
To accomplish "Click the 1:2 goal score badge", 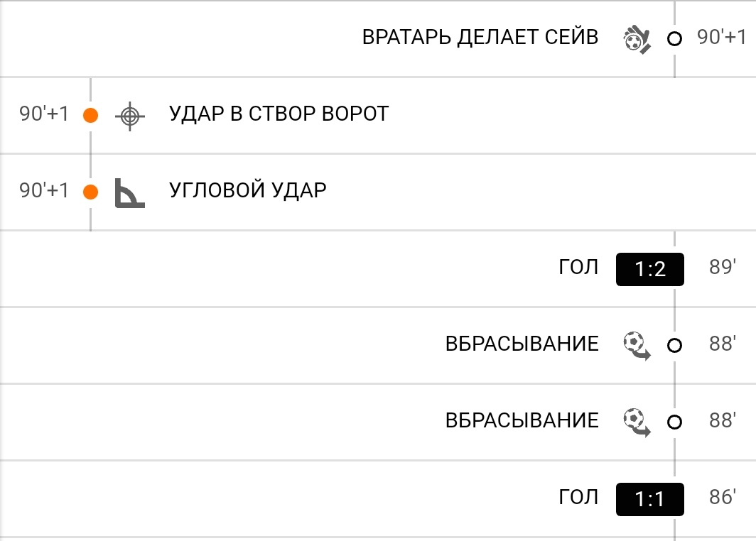I will 650,269.
